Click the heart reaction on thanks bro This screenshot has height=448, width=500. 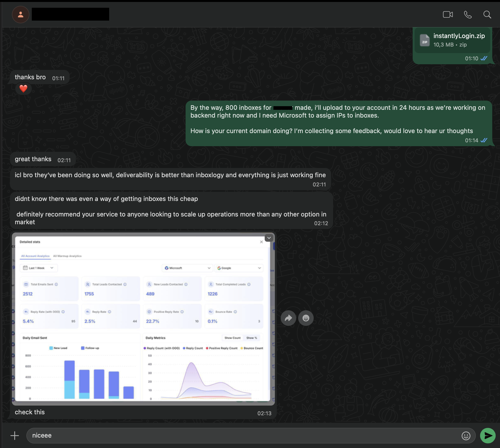point(23,89)
